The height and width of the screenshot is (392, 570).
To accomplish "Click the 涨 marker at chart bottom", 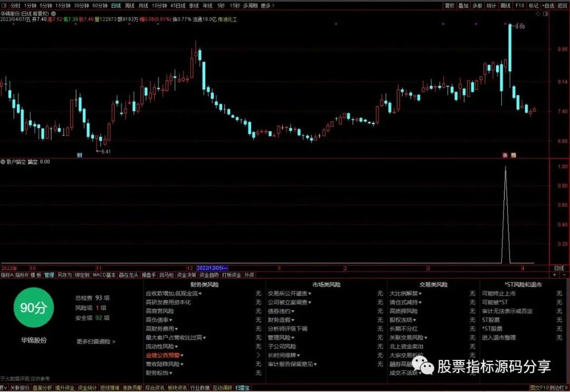I will 505,155.
